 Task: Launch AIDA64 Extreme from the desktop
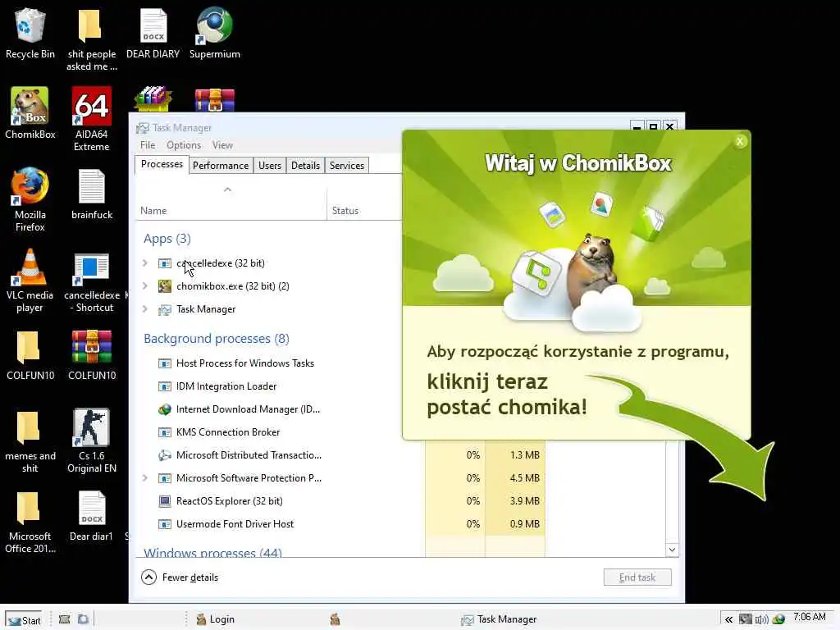pos(92,119)
